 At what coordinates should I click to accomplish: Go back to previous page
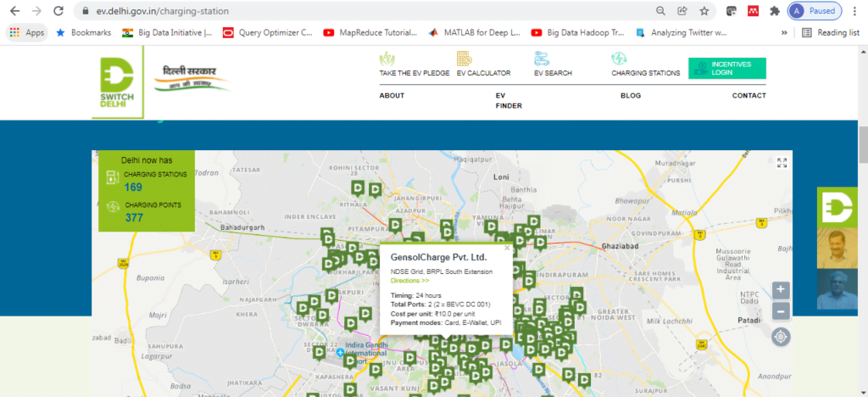(15, 10)
